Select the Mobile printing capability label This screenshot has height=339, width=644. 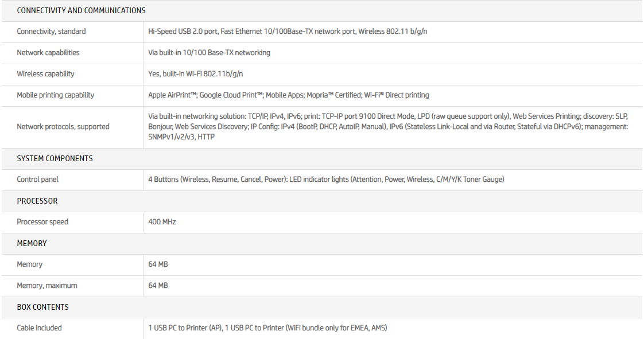tap(55, 95)
